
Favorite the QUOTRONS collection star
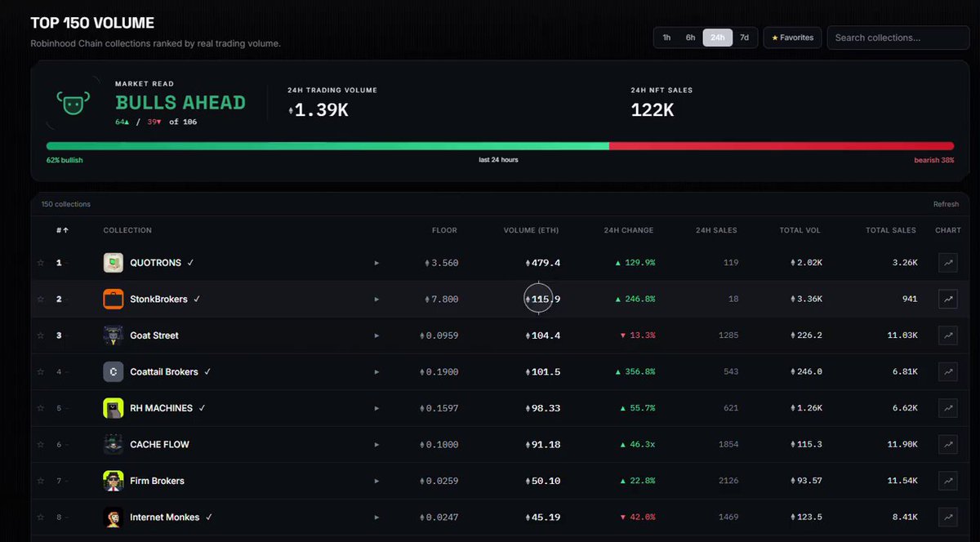(x=40, y=263)
